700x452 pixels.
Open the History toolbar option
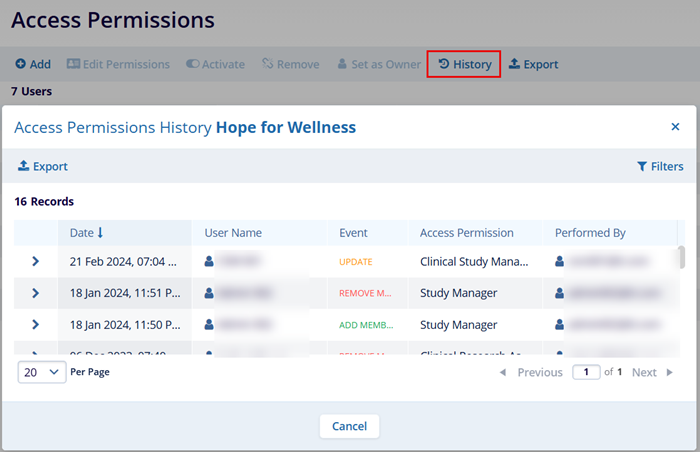point(464,64)
